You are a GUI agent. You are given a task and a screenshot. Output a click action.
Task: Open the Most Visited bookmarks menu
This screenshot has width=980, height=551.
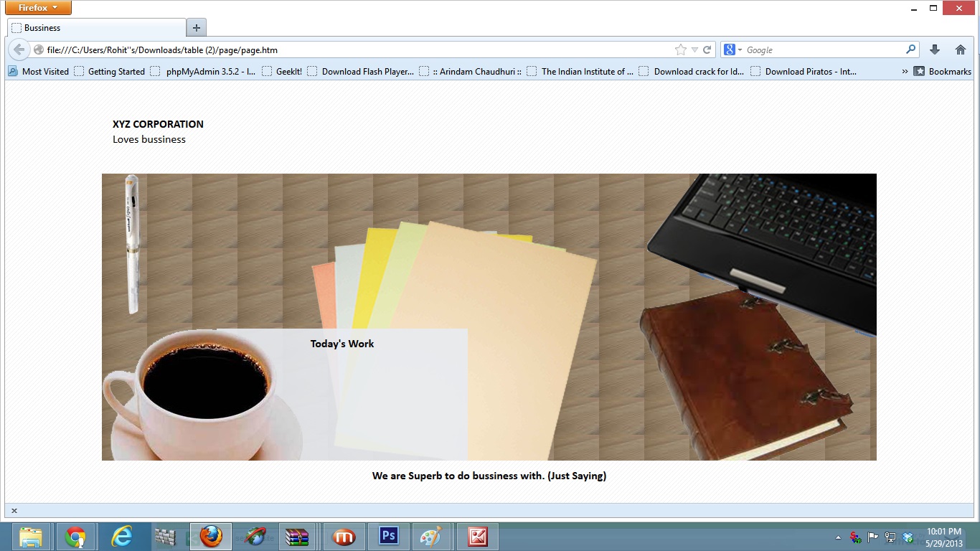click(x=39, y=72)
